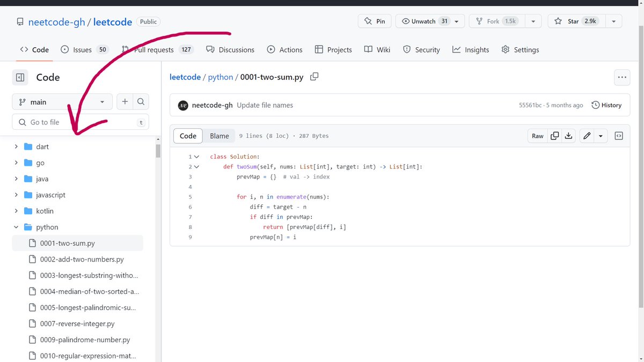Switch to Blame view
Viewport: 644px width, 362px height.
coord(219,136)
